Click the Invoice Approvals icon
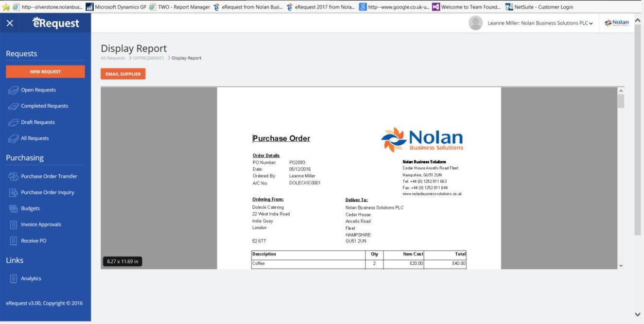Image resolution: width=644 pixels, height=324 pixels. [x=14, y=224]
